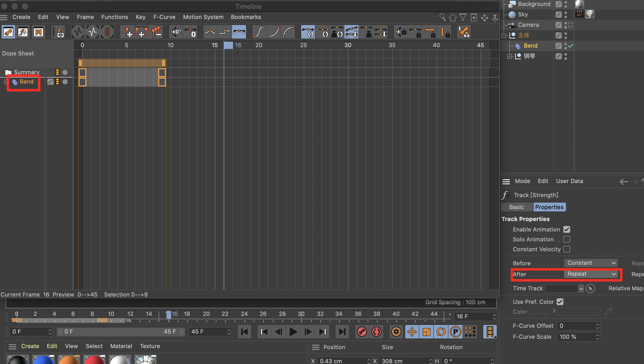The height and width of the screenshot is (364, 644).
Task: Check the Constant Velocity checkbox
Action: coord(567,249)
